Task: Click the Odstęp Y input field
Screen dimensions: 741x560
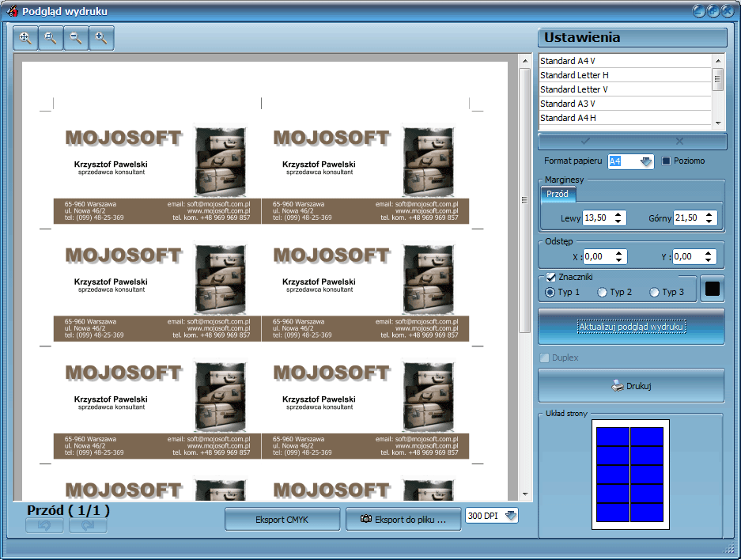Action: point(687,256)
